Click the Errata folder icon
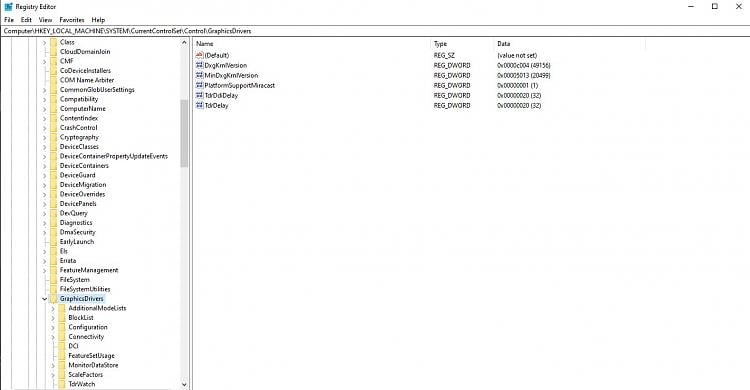This screenshot has width=750, height=390. (x=53, y=260)
